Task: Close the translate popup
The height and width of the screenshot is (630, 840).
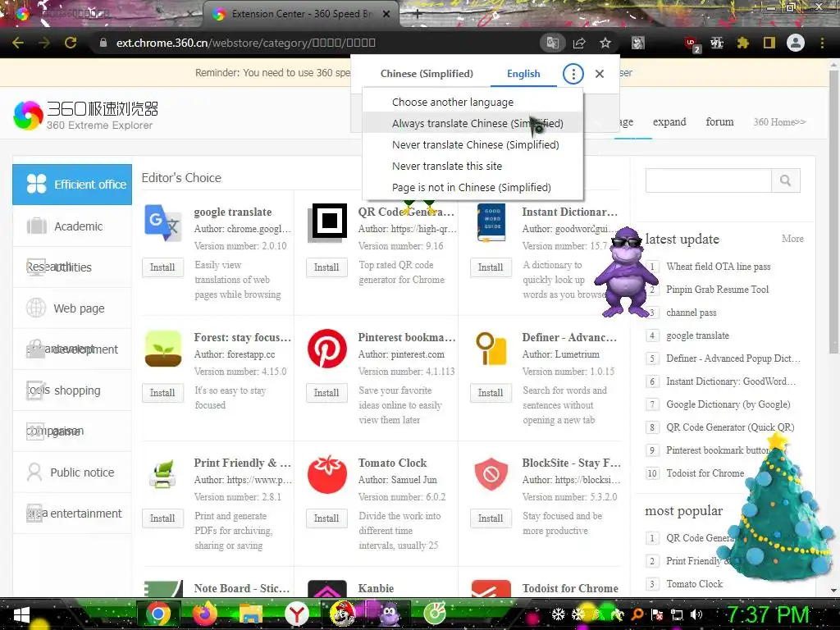Action: [x=600, y=74]
